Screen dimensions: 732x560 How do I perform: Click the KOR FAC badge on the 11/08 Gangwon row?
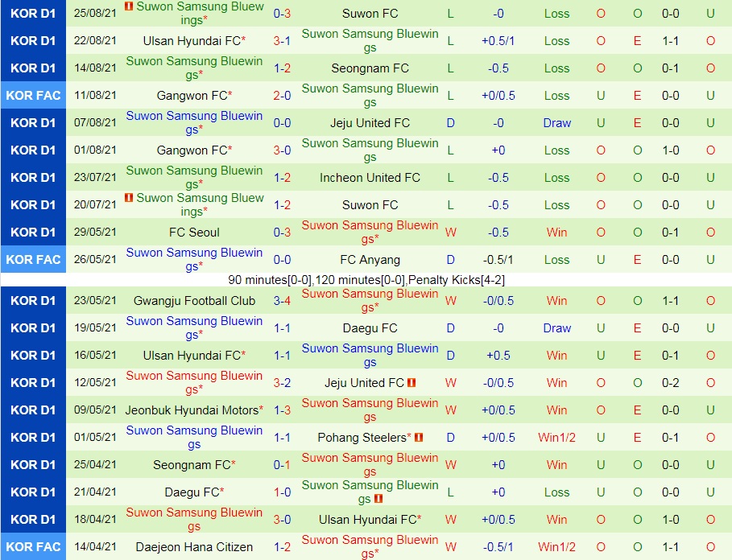tap(33, 95)
